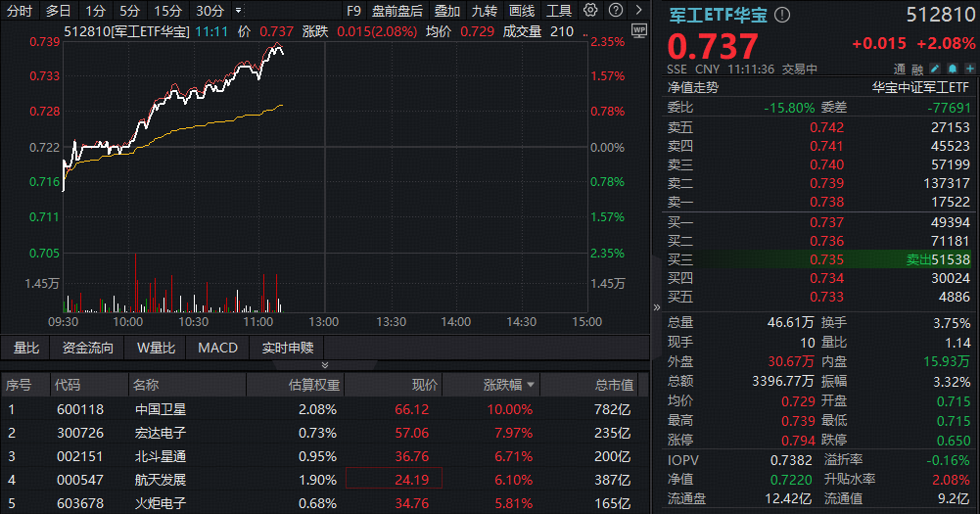This screenshot has width=980, height=514.
Task: Toggle 九转 indicator on chart
Action: tap(485, 11)
